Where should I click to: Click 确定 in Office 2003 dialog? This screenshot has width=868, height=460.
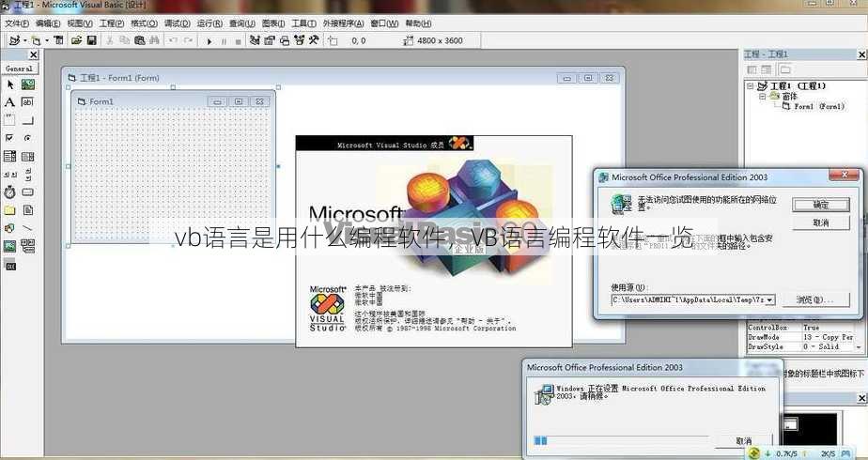coord(821,205)
